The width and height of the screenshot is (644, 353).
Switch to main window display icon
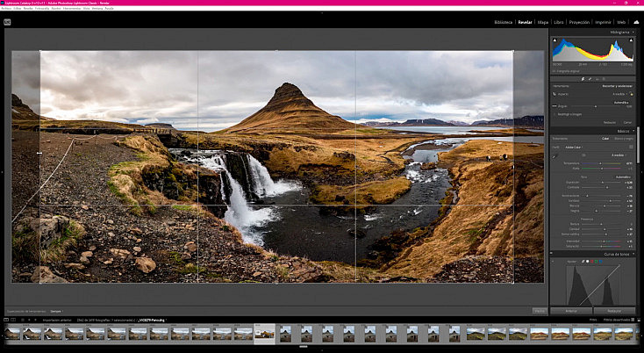tap(6, 320)
